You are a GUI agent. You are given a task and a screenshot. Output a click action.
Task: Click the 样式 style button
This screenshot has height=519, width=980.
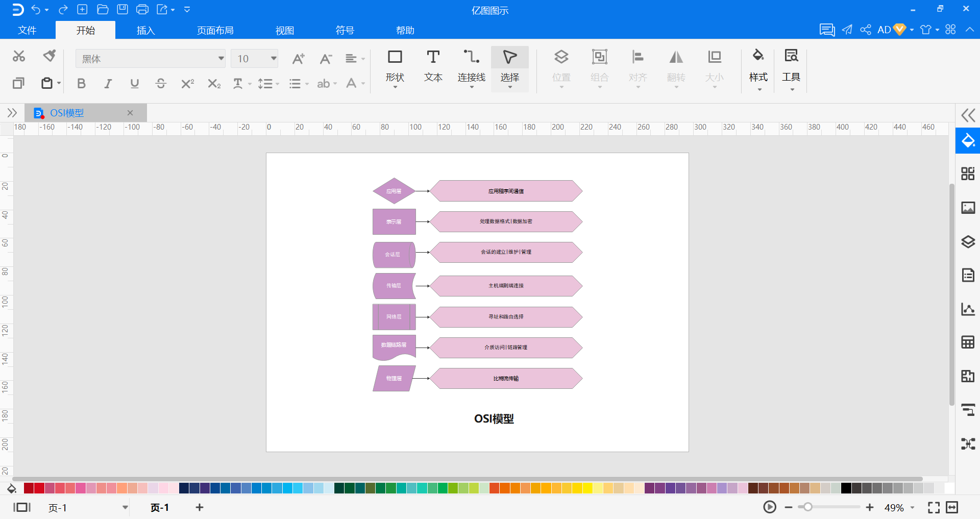[758, 69]
